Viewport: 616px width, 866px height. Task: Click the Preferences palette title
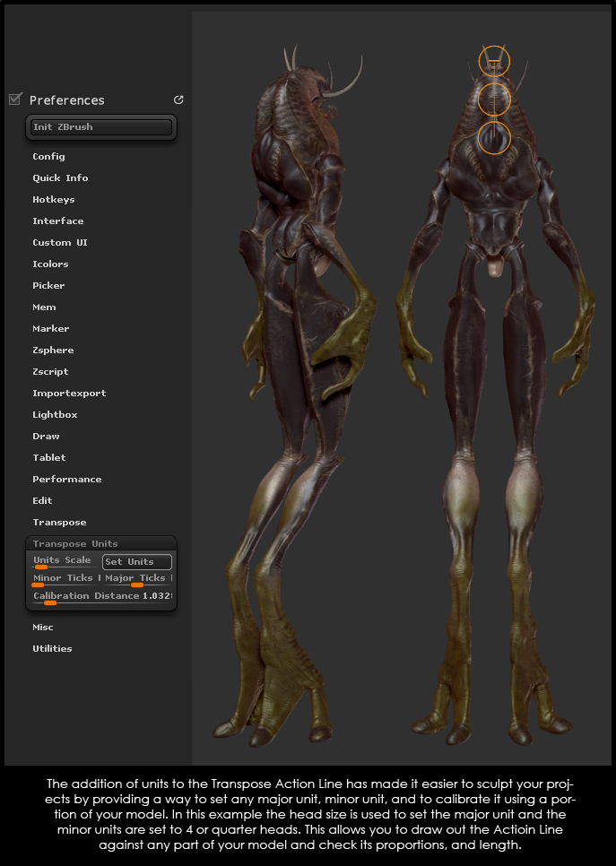coord(67,100)
